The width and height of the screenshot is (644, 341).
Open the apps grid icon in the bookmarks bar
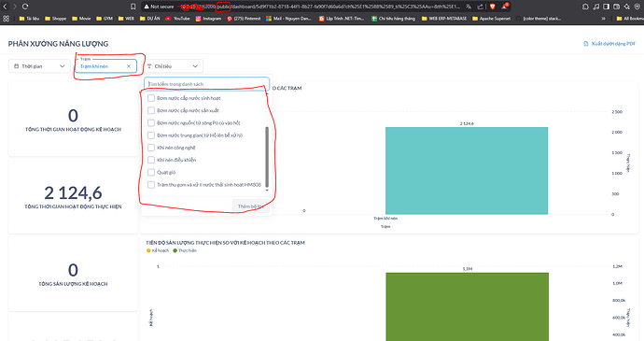[x=6, y=19]
